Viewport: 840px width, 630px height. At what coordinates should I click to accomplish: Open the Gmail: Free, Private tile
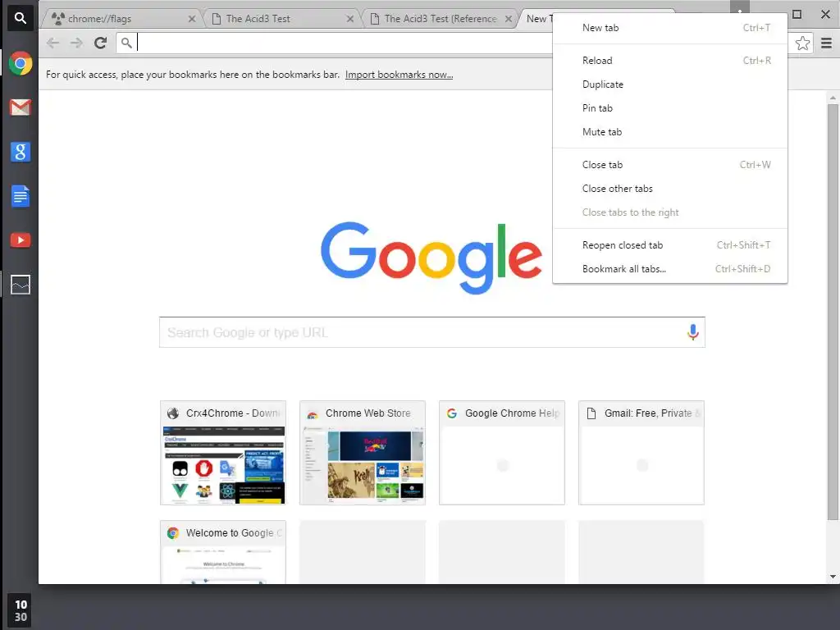pos(641,453)
